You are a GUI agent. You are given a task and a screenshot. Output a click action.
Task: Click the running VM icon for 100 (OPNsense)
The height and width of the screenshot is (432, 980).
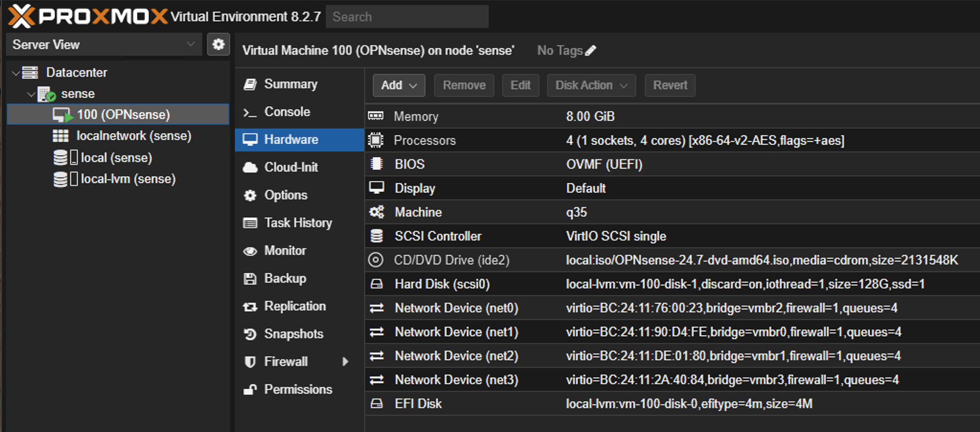click(62, 115)
